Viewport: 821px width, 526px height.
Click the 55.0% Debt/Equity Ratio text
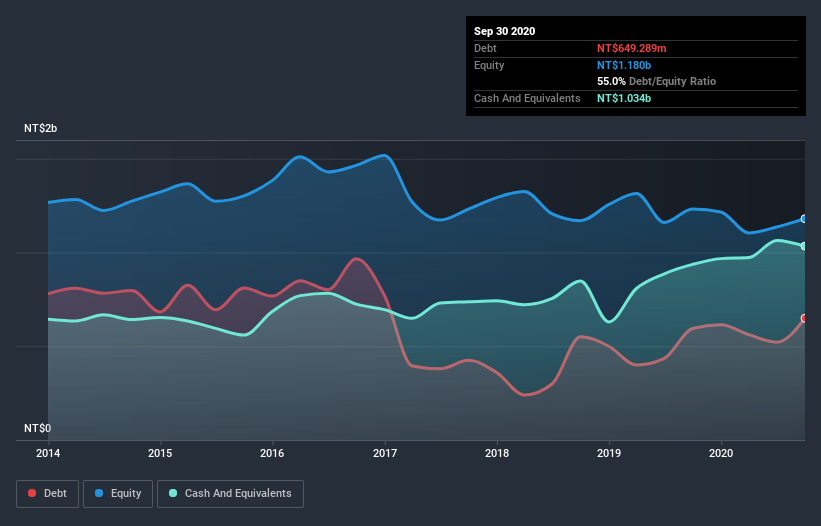coord(656,81)
